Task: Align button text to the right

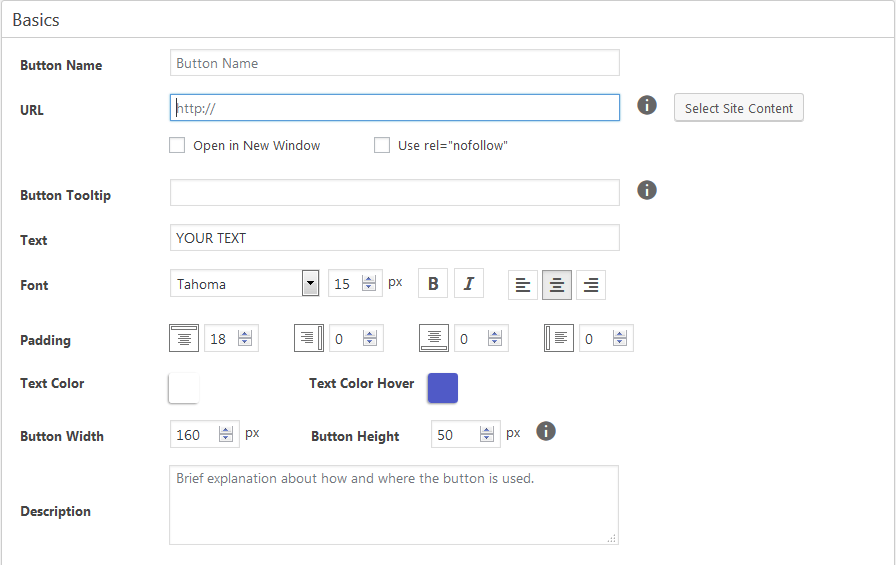Action: (591, 285)
